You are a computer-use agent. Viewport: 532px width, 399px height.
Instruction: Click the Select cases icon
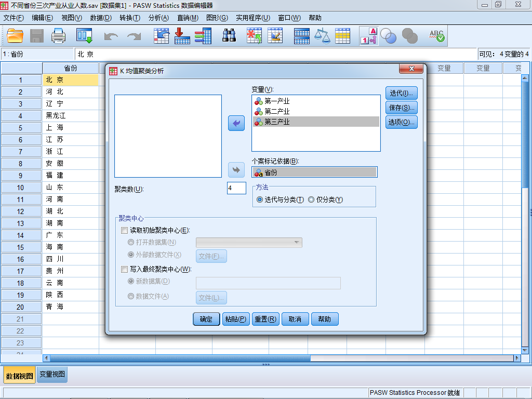(343, 36)
